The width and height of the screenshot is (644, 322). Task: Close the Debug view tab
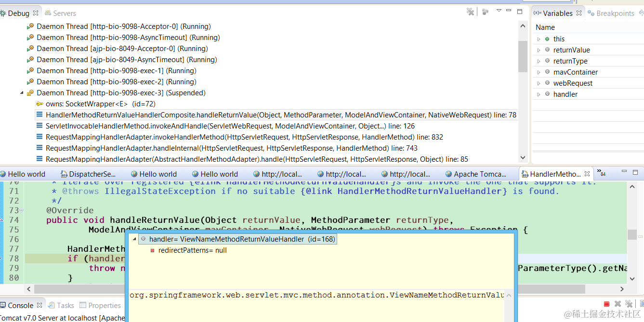(36, 13)
